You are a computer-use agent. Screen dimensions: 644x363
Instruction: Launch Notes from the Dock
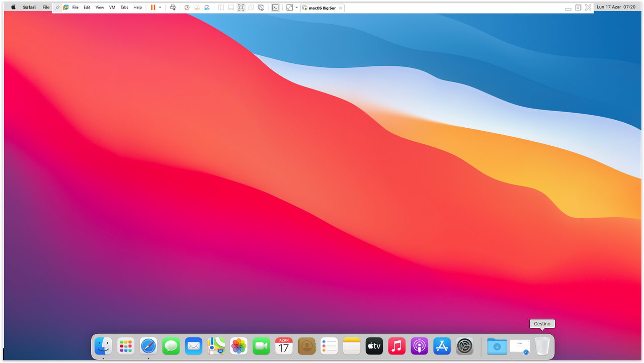pos(352,346)
